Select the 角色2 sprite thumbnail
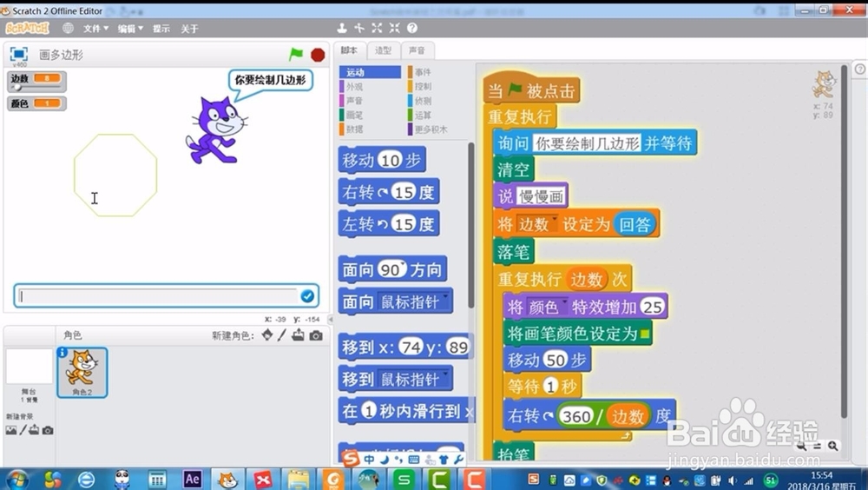This screenshot has height=490, width=868. 82,372
